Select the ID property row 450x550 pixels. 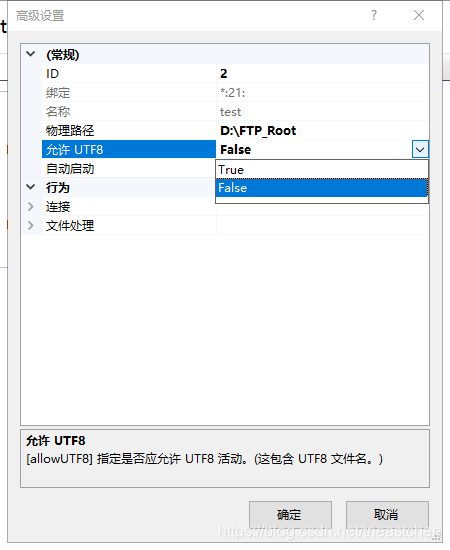pos(235,73)
